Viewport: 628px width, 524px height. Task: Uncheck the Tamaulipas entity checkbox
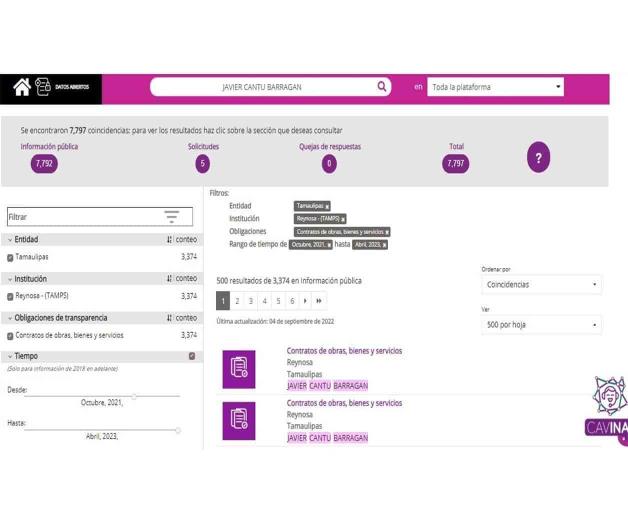click(x=11, y=258)
